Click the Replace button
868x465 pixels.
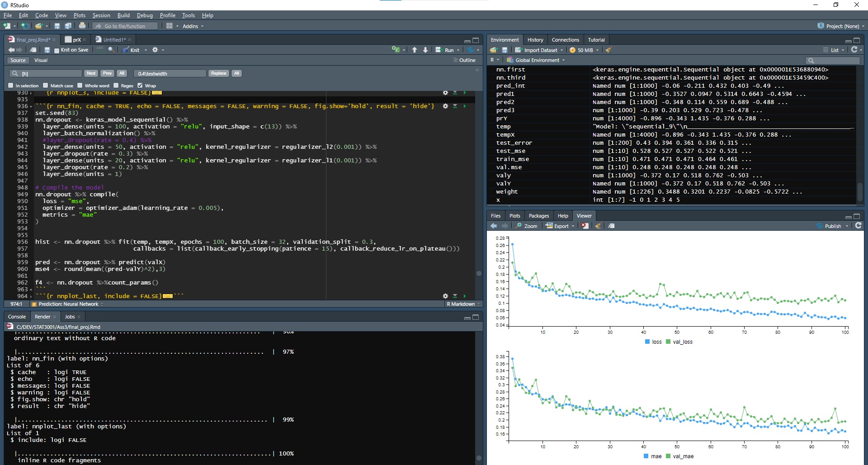(218, 73)
